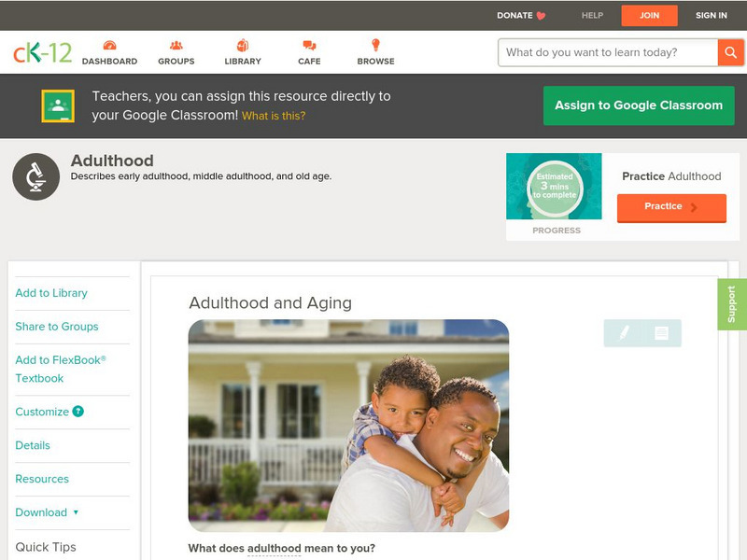Expand the Download dropdown menu
The image size is (747, 560).
[47, 512]
